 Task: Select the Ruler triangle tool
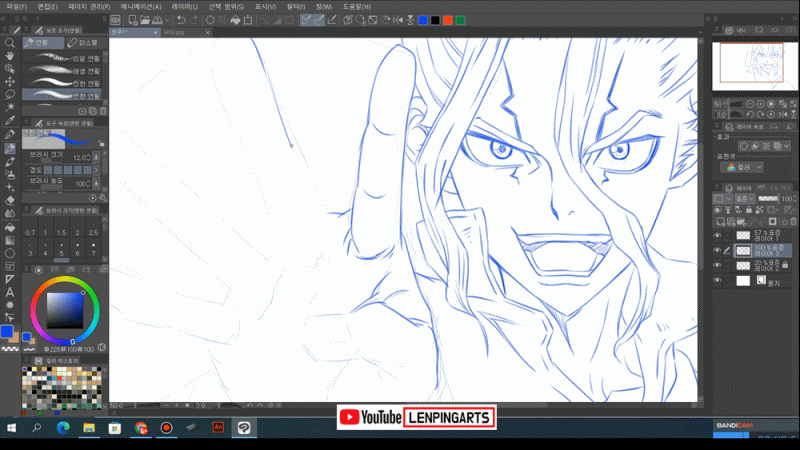[10, 279]
